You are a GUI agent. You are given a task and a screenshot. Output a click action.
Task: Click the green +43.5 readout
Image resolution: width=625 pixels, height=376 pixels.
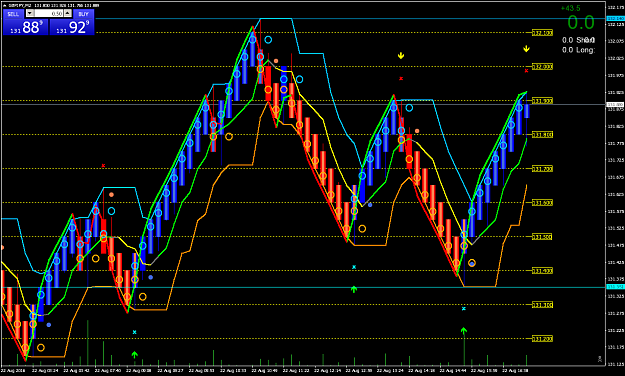[x=570, y=8]
